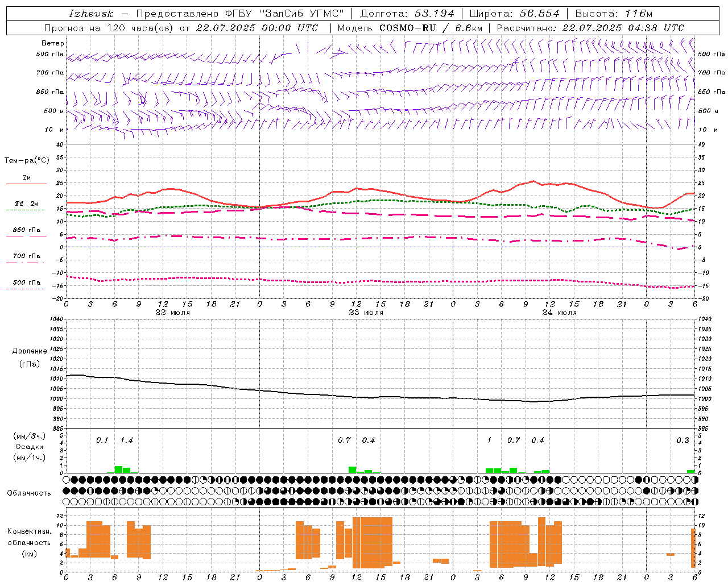Select the 'Широта: 56.854' header value
The height and width of the screenshot is (582, 728).
click(x=514, y=14)
